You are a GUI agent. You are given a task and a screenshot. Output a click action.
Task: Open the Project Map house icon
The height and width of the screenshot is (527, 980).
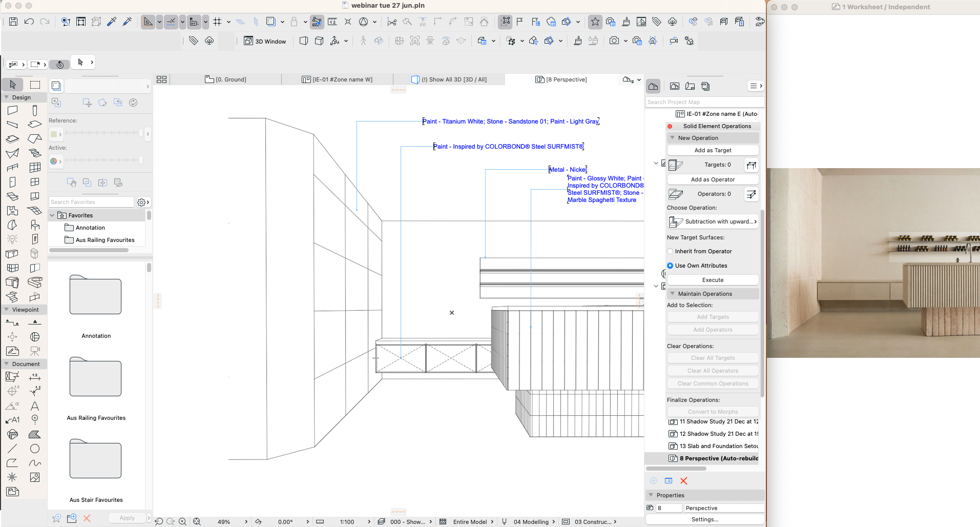pyautogui.click(x=653, y=86)
